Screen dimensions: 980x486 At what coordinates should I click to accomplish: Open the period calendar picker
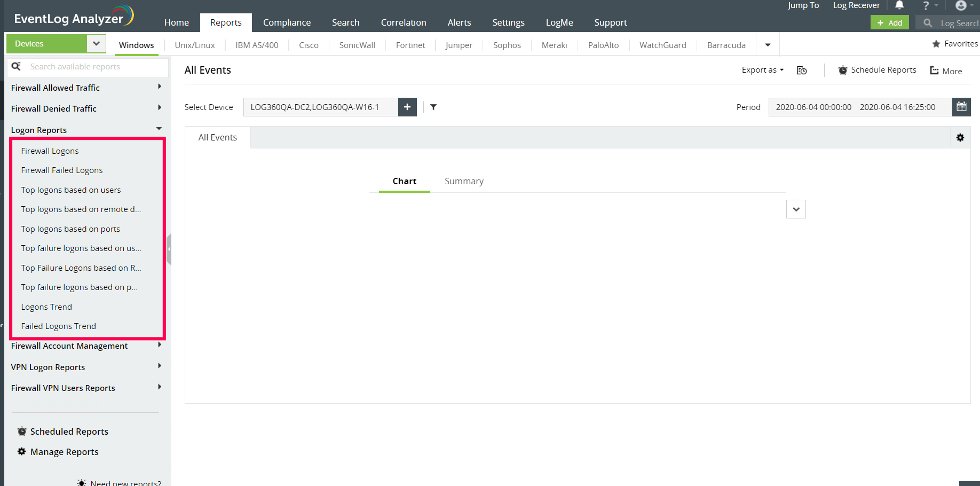tap(961, 107)
